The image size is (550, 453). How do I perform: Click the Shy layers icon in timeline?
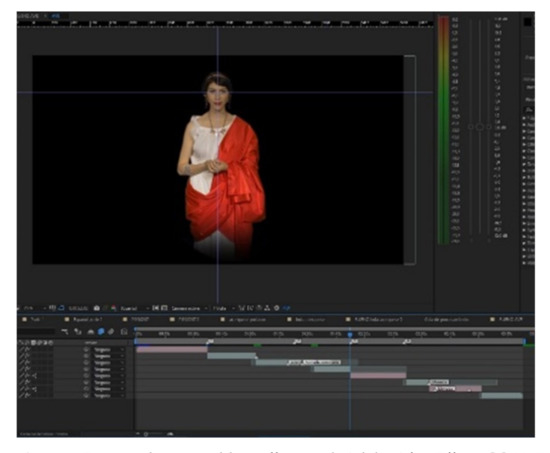(91, 331)
